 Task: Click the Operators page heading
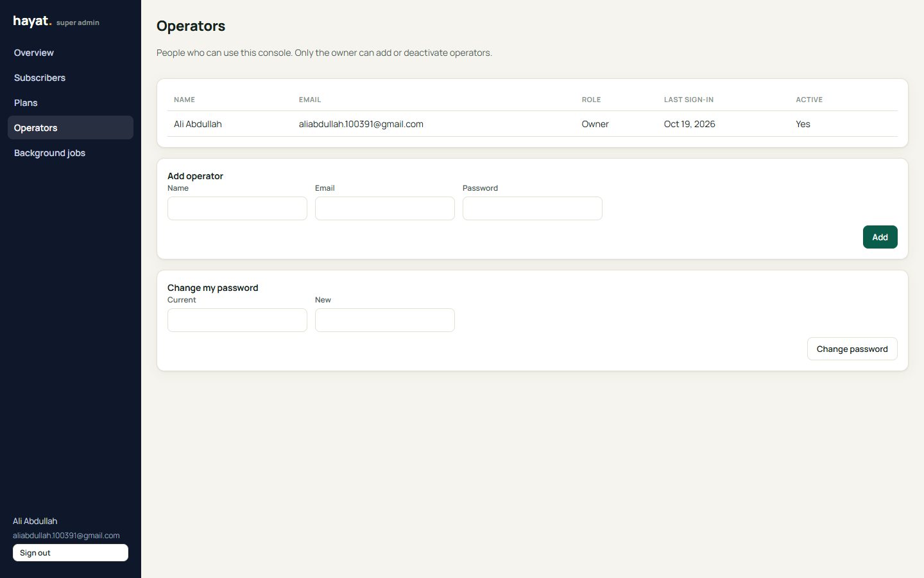191,26
